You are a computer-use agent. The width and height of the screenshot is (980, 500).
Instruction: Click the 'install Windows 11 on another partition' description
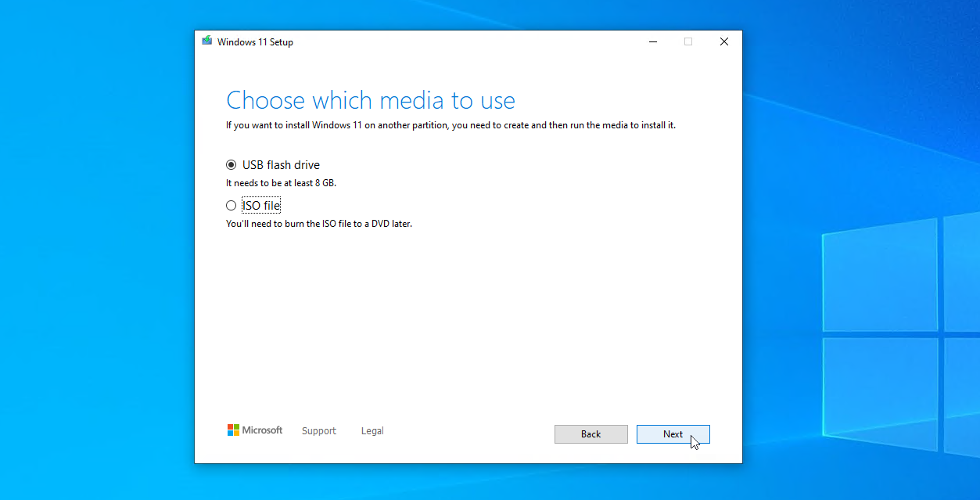point(451,125)
